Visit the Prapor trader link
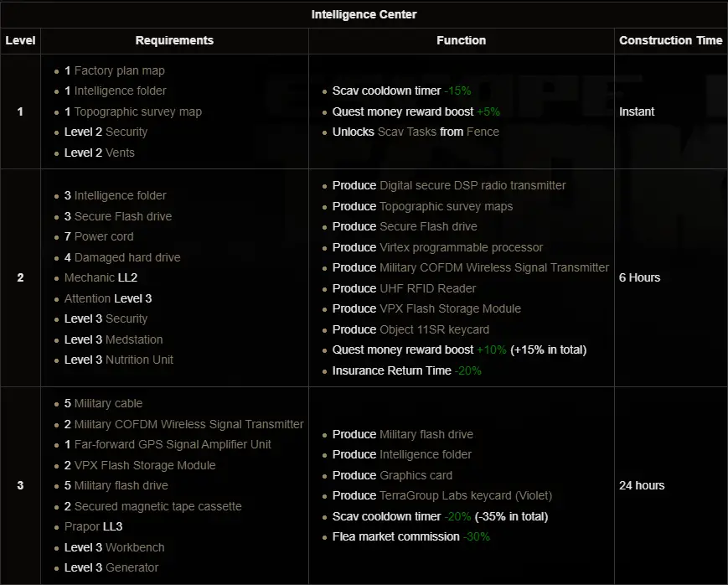The image size is (728, 585). click(81, 526)
